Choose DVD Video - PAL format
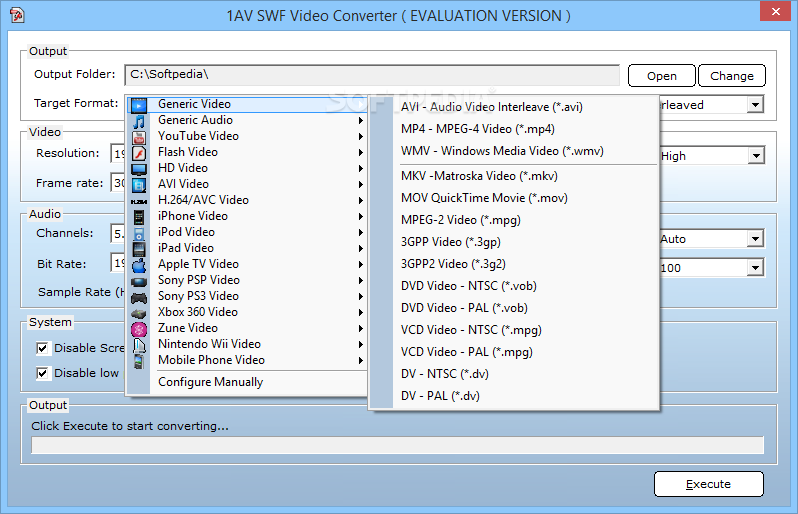 [514, 308]
